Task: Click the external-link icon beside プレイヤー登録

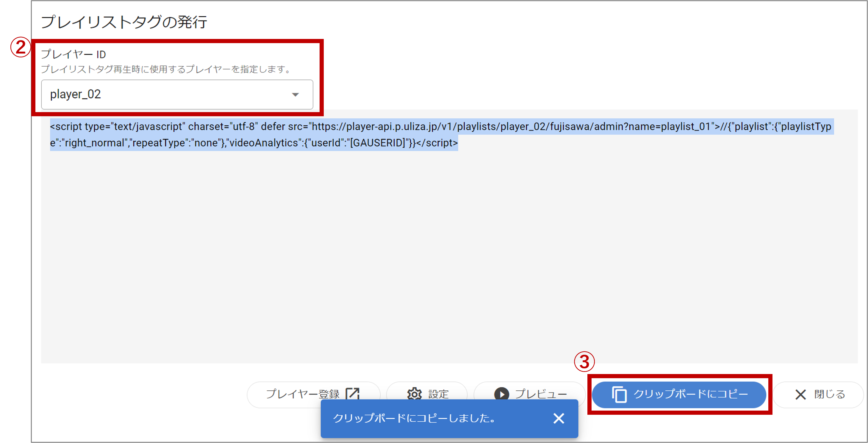Action: tap(352, 393)
